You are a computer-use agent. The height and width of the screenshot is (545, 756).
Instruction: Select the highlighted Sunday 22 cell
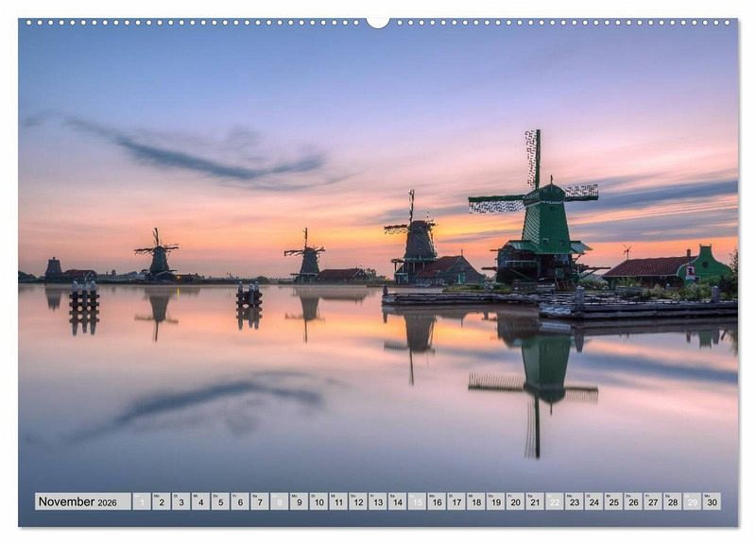[554, 502]
